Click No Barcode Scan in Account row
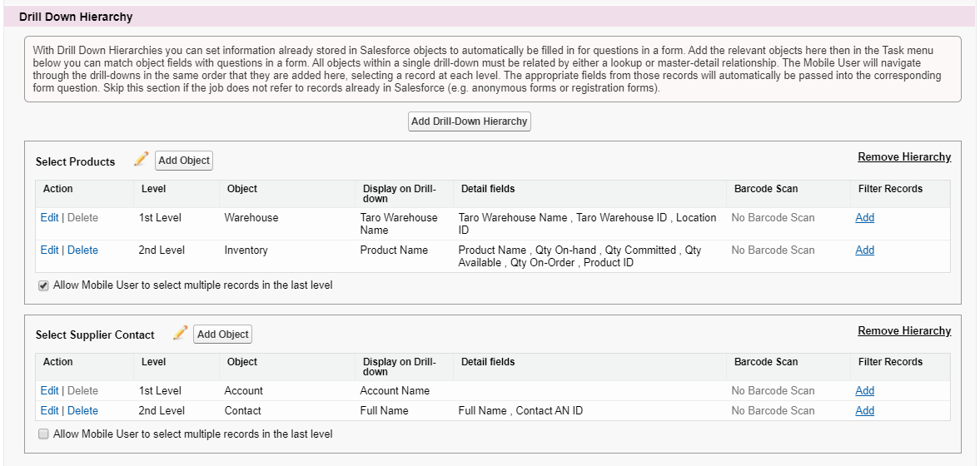Viewport: 980px width, 466px height. (x=773, y=390)
